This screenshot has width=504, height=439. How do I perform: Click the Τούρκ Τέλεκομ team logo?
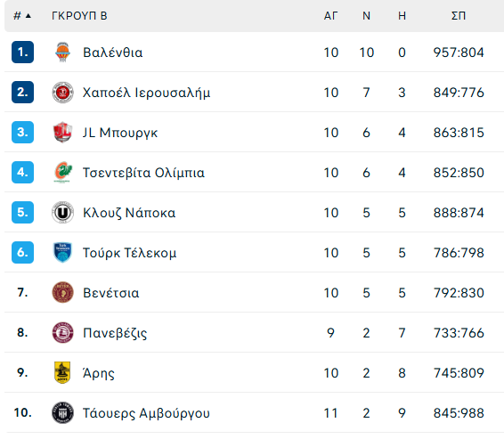(62, 252)
